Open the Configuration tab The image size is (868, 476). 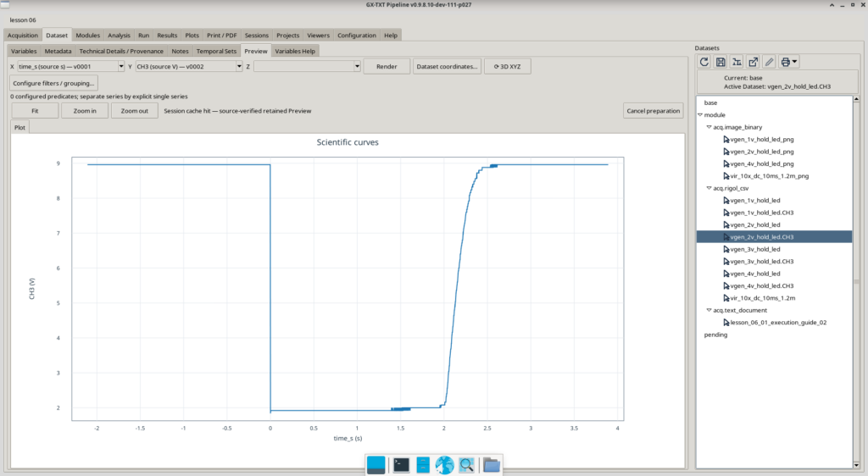[x=357, y=36]
